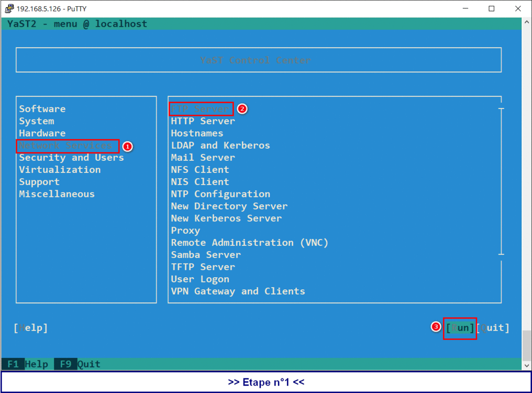Choose the HTTP Server module
532x393 pixels.
coord(203,121)
